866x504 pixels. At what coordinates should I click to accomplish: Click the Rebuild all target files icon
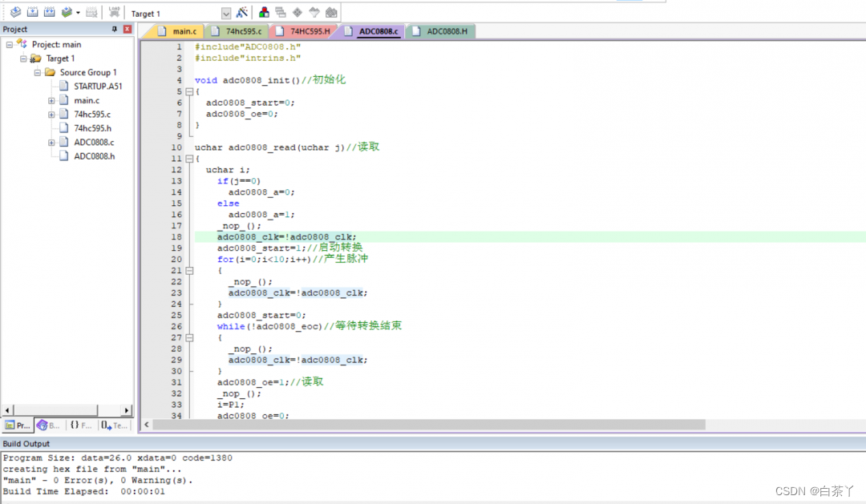point(50,13)
